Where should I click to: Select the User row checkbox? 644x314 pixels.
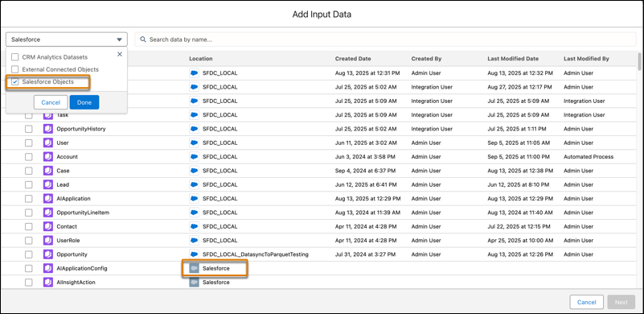(x=28, y=143)
